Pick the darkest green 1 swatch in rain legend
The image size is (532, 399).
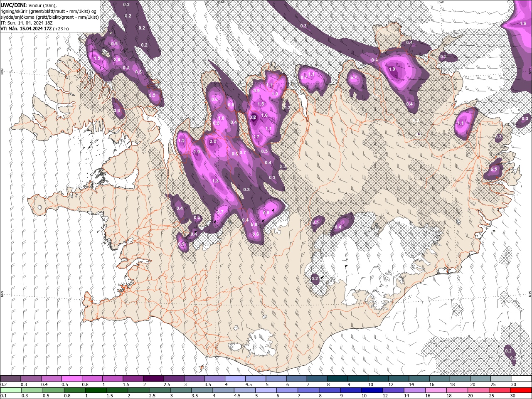tap(96, 390)
